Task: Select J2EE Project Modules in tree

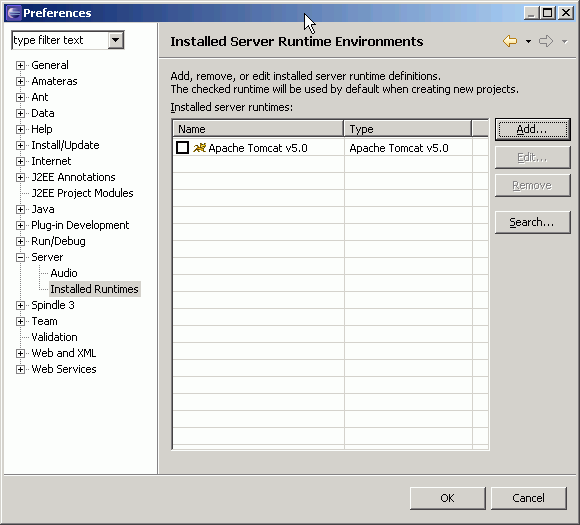Action: (x=82, y=193)
